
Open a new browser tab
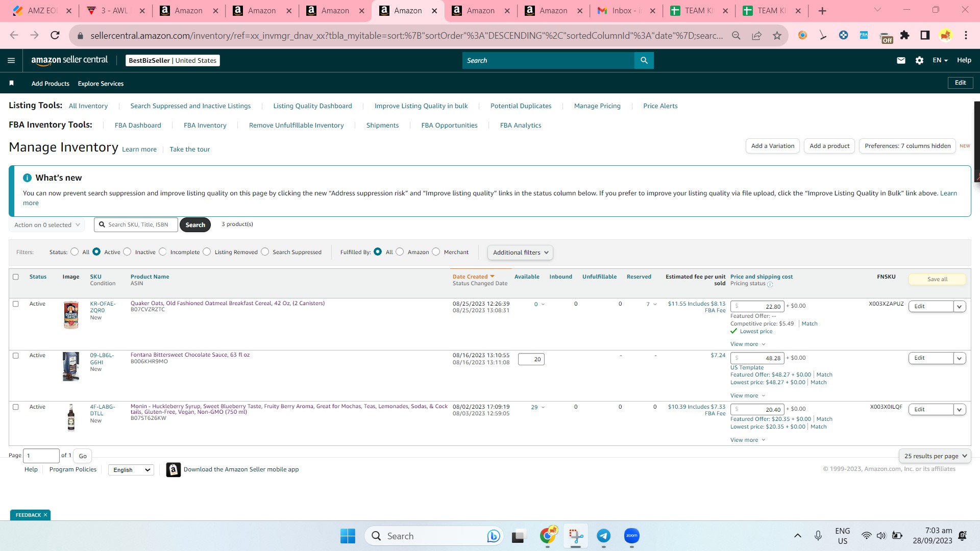822,11
